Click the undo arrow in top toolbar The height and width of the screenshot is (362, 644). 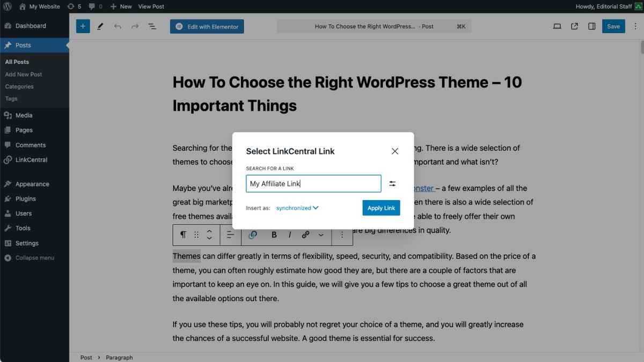click(x=118, y=26)
